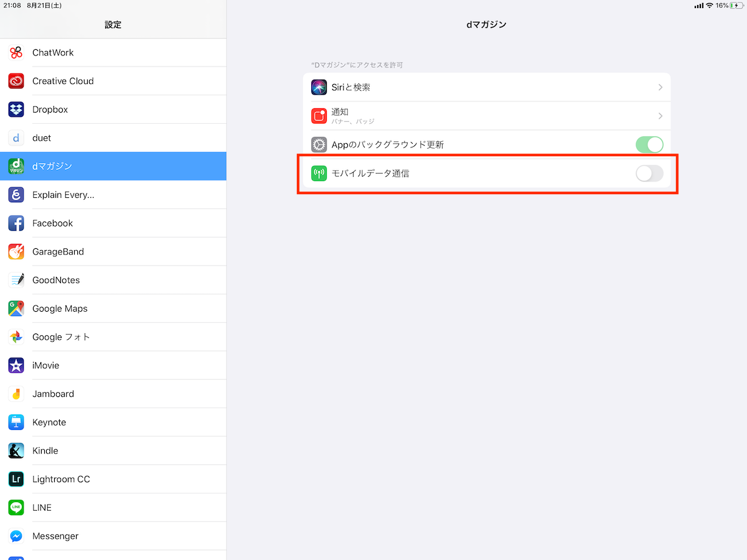The width and height of the screenshot is (747, 560).
Task: Tap the 8月21日(土) date in status bar
Action: pyautogui.click(x=45, y=5)
